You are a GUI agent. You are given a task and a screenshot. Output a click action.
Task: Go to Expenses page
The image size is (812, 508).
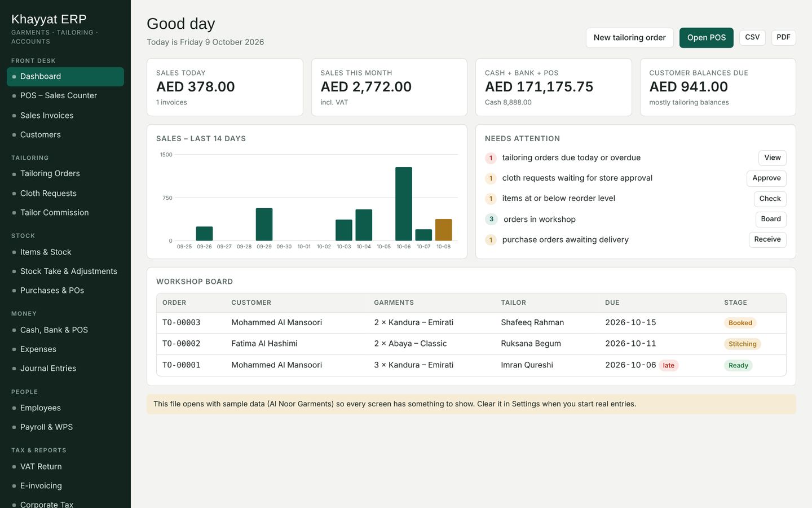(65, 349)
